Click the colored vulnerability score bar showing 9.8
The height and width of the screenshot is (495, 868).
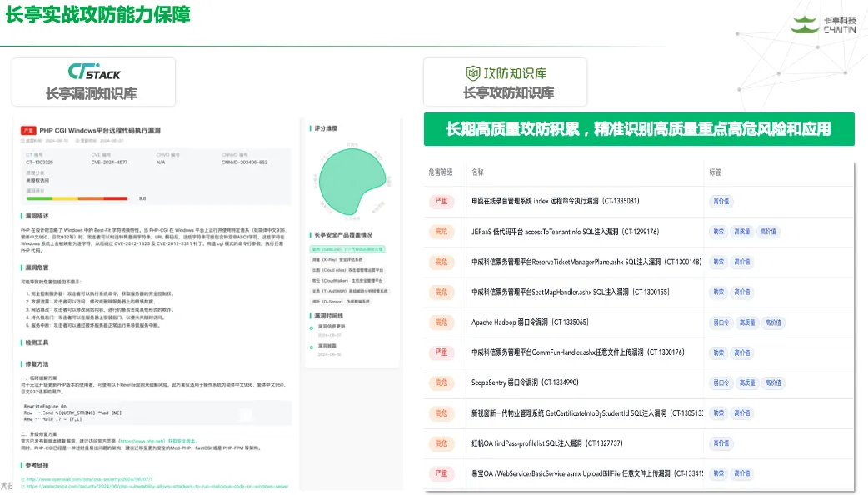[x=77, y=198]
